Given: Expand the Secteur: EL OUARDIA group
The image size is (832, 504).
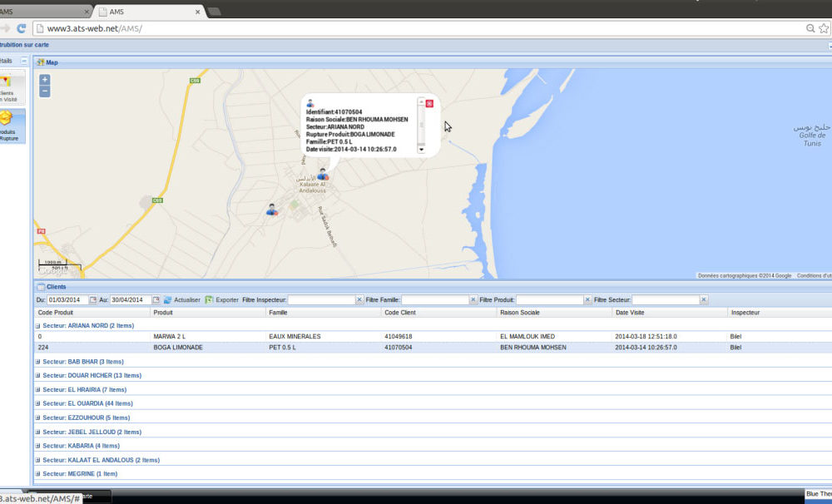Looking at the screenshot, I should tap(38, 403).
